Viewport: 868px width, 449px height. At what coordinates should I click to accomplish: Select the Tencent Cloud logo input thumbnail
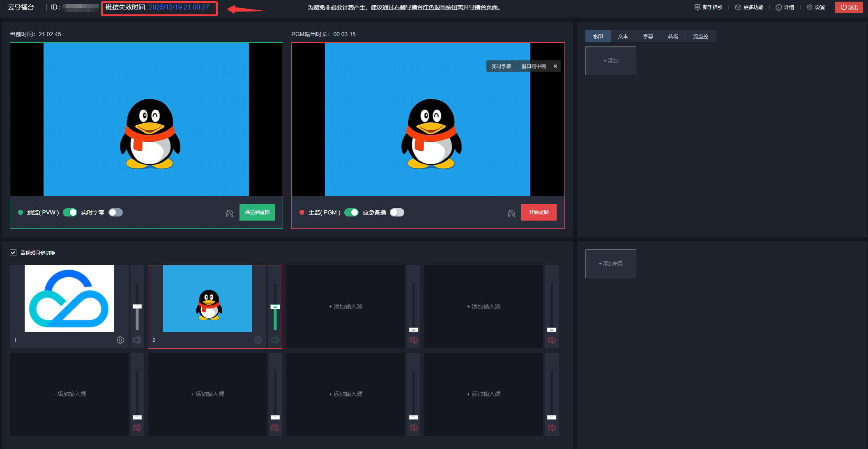click(x=69, y=298)
